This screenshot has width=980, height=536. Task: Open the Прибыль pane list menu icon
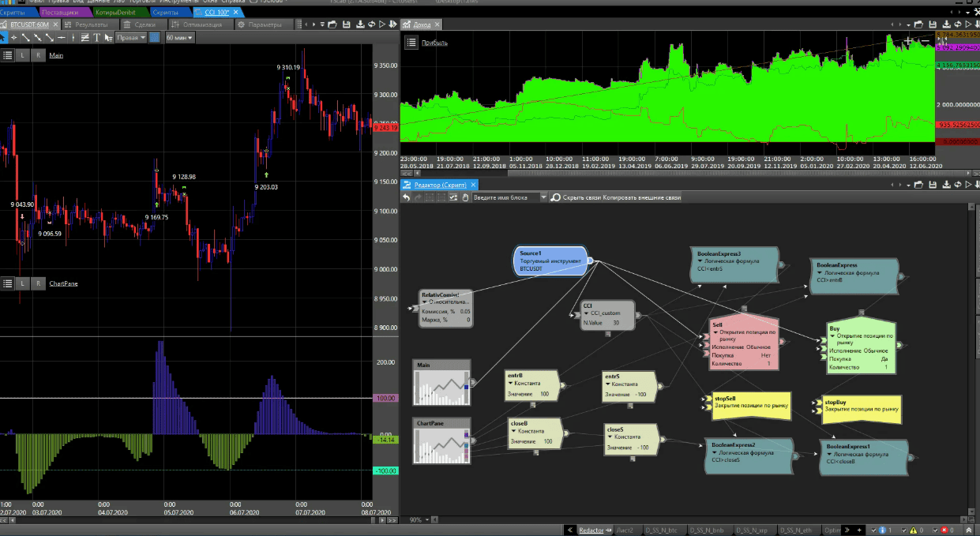tap(411, 43)
